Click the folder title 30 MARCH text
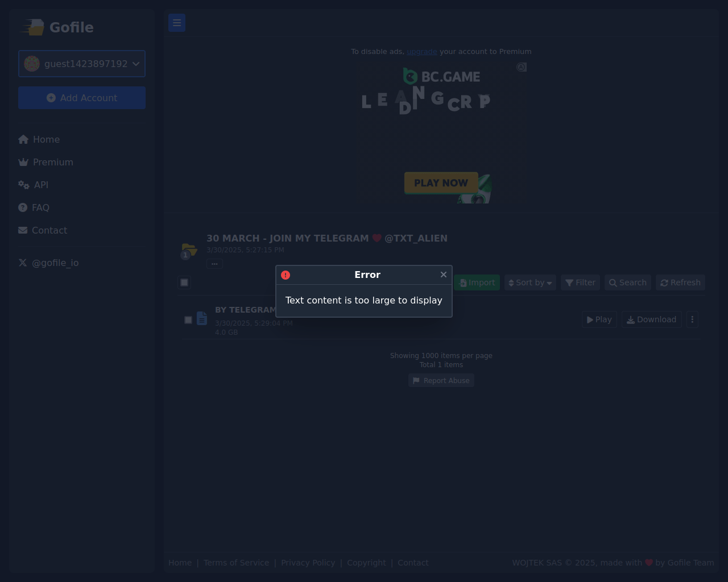 [327, 238]
